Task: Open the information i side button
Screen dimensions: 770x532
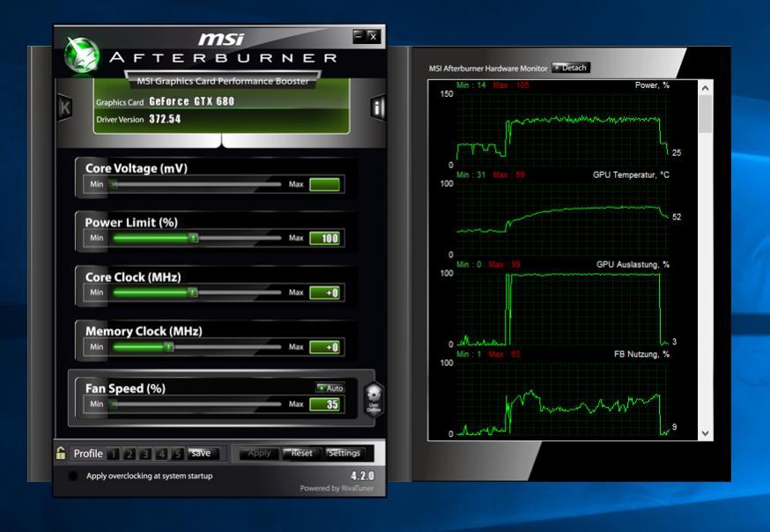Action: click(x=377, y=107)
